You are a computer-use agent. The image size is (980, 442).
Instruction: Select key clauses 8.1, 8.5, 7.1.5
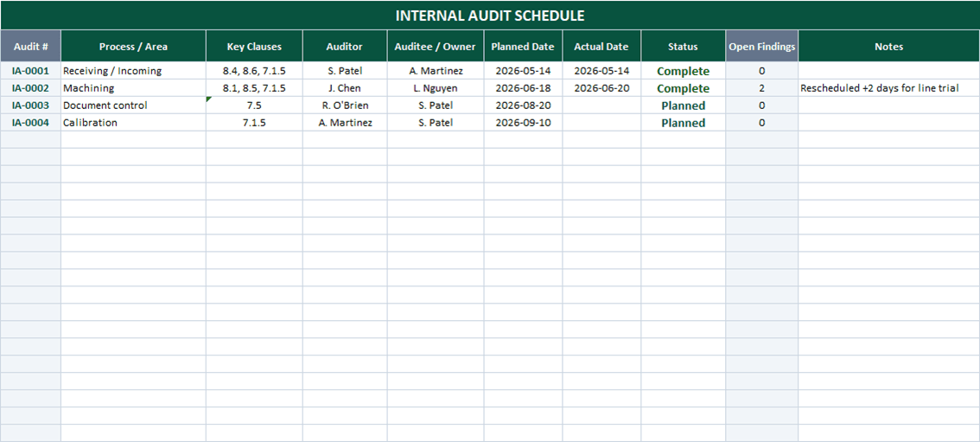tap(254, 88)
